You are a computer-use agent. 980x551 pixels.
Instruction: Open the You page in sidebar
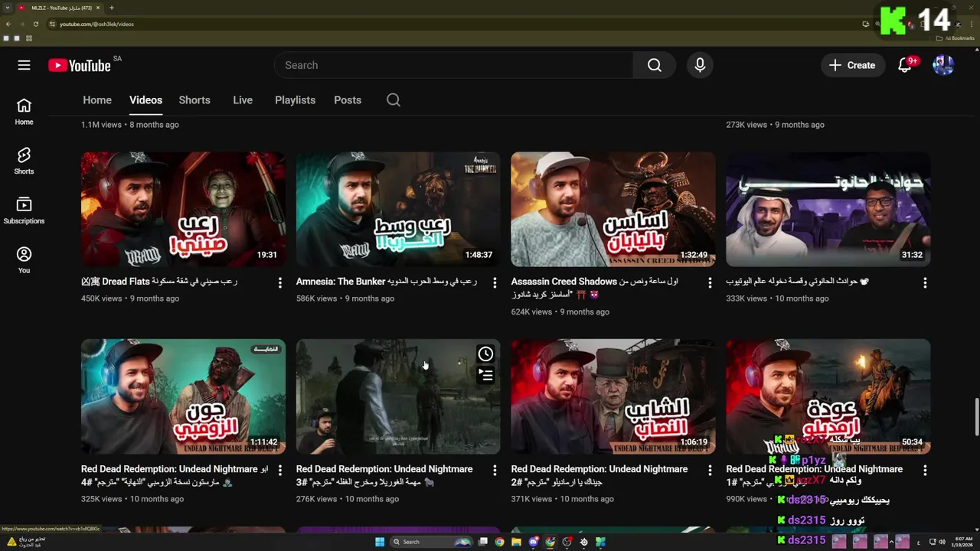(24, 260)
